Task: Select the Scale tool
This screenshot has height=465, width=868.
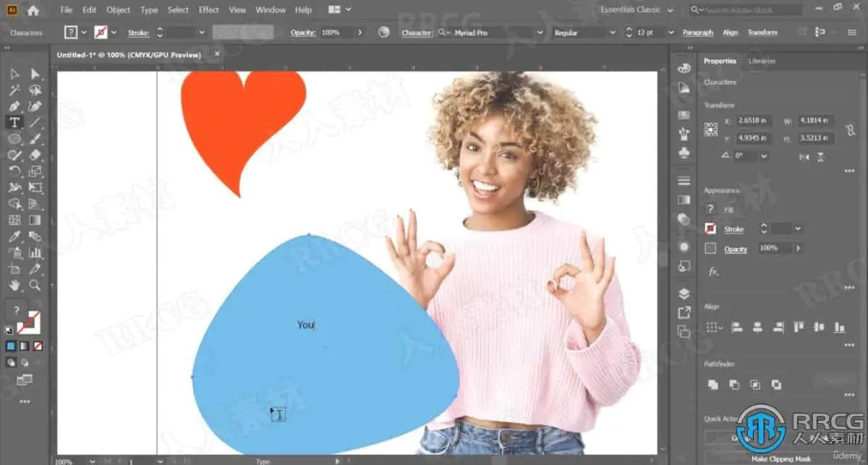Action: click(x=35, y=171)
